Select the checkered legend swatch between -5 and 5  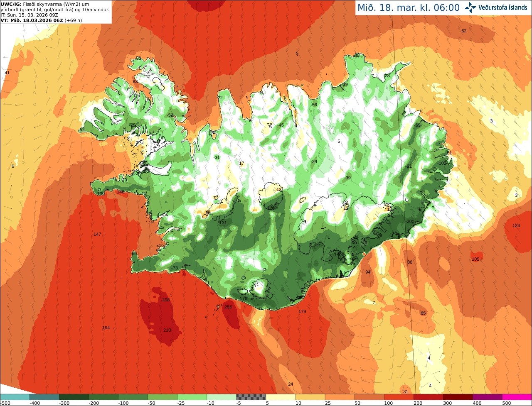[x=251, y=397]
